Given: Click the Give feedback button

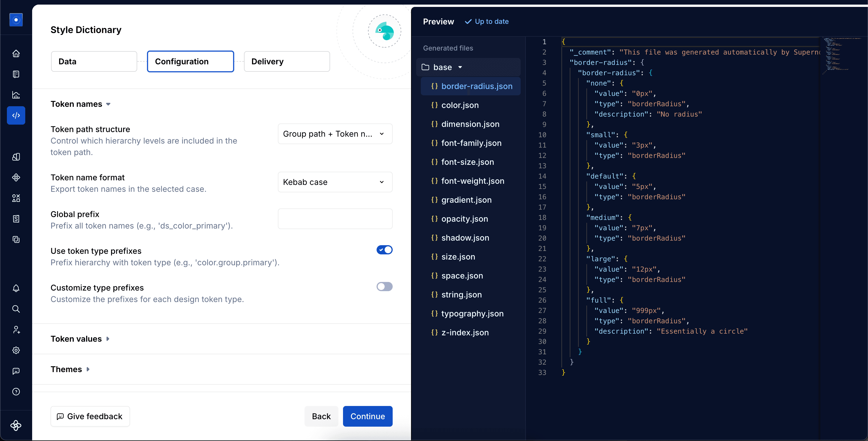Looking at the screenshot, I should click(x=90, y=416).
